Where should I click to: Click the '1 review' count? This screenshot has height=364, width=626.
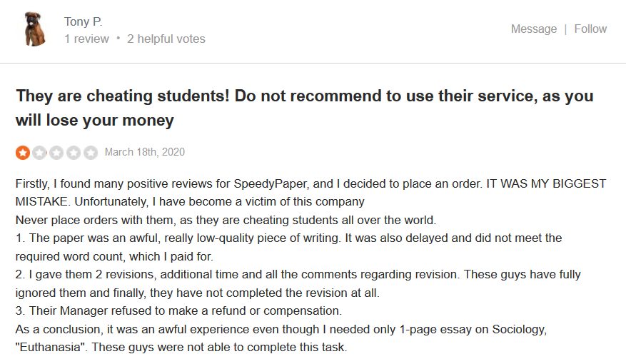86,39
